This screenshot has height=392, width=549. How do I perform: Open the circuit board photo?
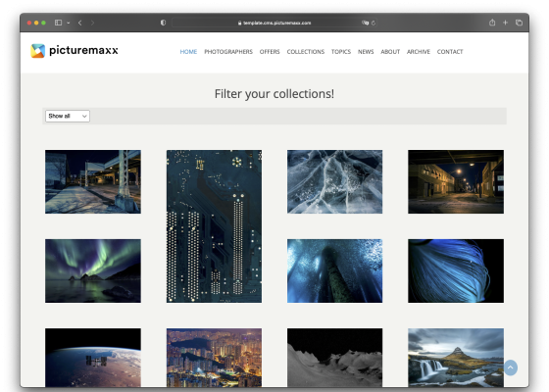coord(214,226)
